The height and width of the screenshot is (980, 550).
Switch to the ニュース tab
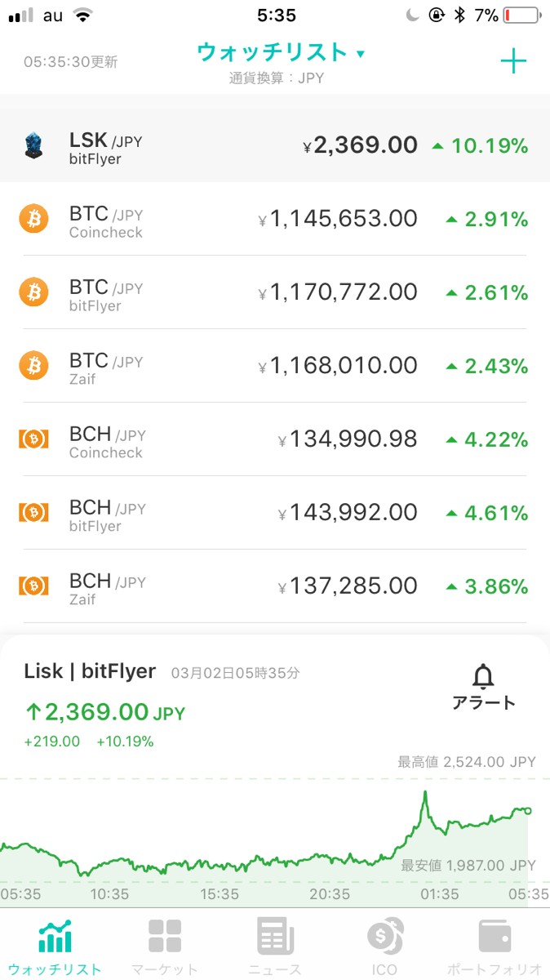(275, 937)
